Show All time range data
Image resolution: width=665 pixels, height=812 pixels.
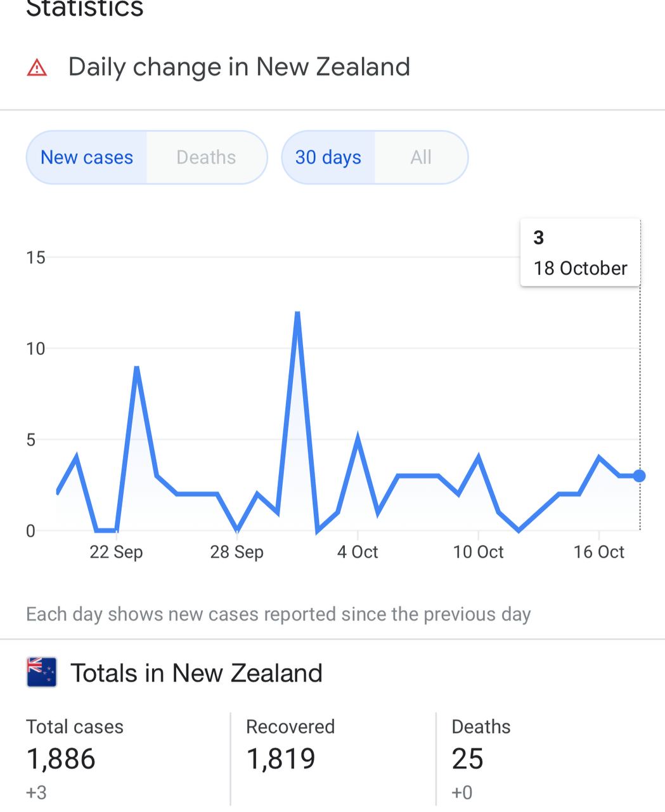click(x=421, y=157)
